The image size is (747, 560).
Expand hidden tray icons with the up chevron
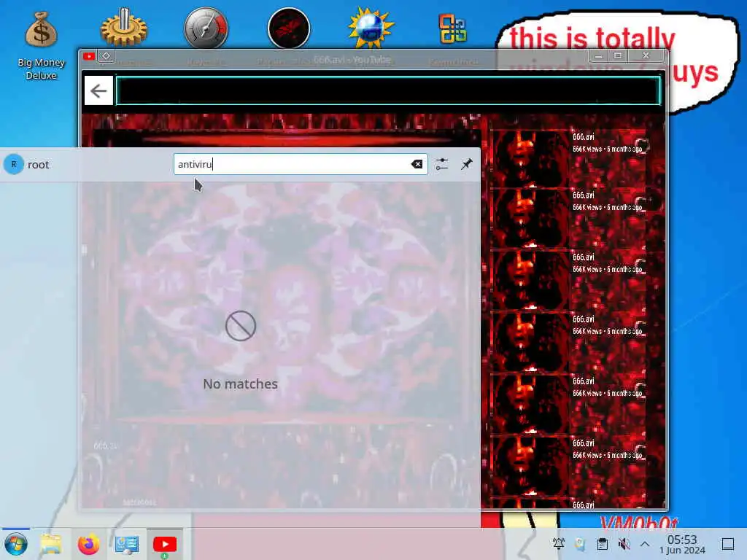(645, 544)
